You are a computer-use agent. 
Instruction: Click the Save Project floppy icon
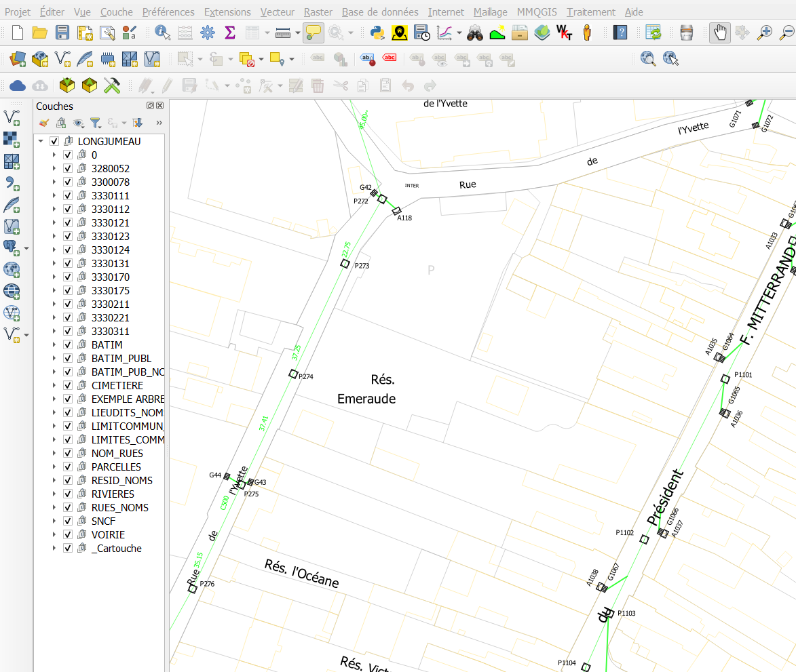point(62,33)
